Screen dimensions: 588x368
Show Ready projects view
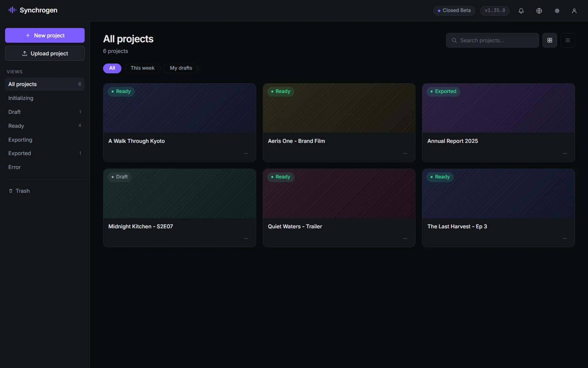45,126
